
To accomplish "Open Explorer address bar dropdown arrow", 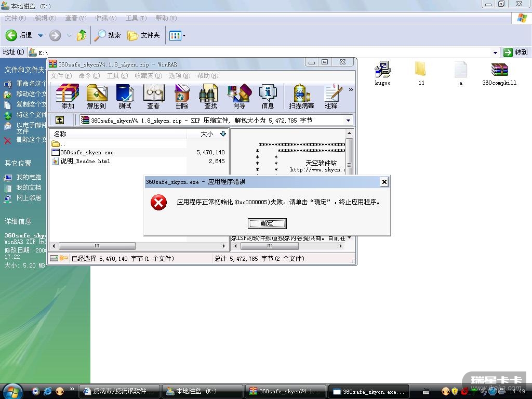I will (x=495, y=52).
